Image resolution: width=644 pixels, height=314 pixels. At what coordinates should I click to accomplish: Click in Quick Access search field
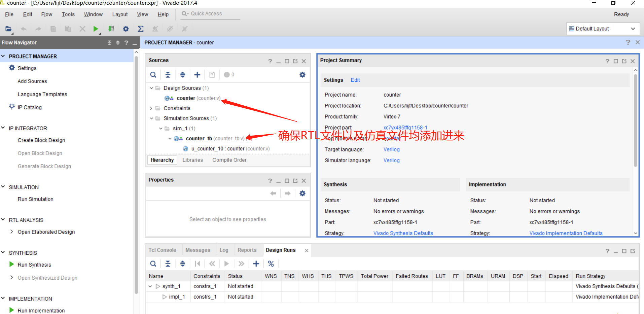211,14
